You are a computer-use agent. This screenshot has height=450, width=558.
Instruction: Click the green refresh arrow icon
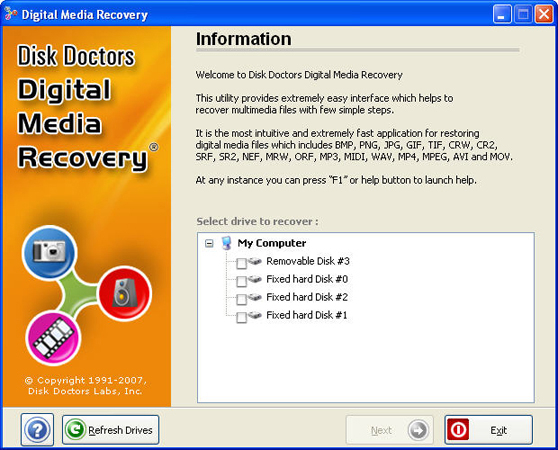[x=75, y=430]
